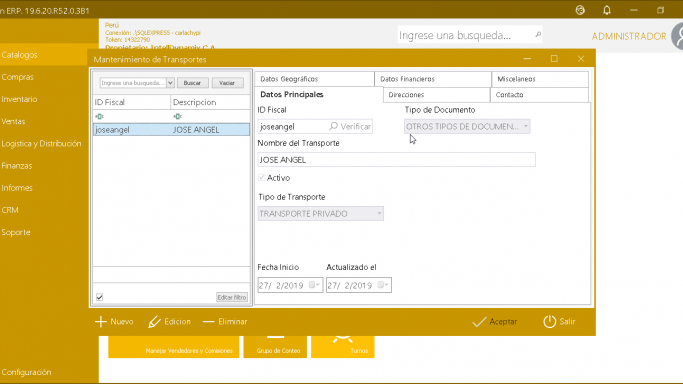
Task: Switch to Datos Geográficos tab
Action: click(314, 79)
